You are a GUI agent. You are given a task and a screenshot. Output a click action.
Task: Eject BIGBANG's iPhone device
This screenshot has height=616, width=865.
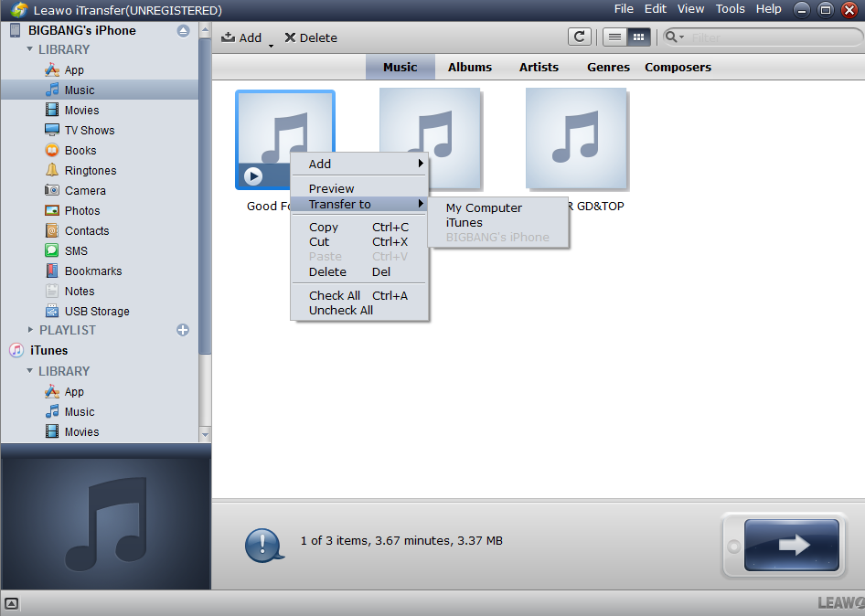[183, 31]
